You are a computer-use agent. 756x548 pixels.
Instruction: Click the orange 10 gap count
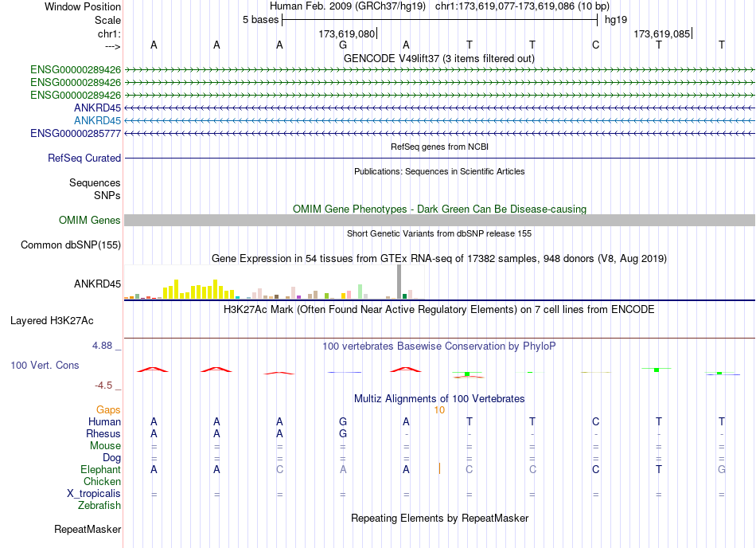click(x=439, y=410)
